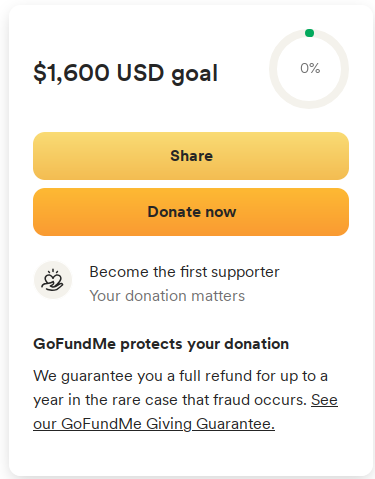Click the yellow Share button

pos(191,156)
